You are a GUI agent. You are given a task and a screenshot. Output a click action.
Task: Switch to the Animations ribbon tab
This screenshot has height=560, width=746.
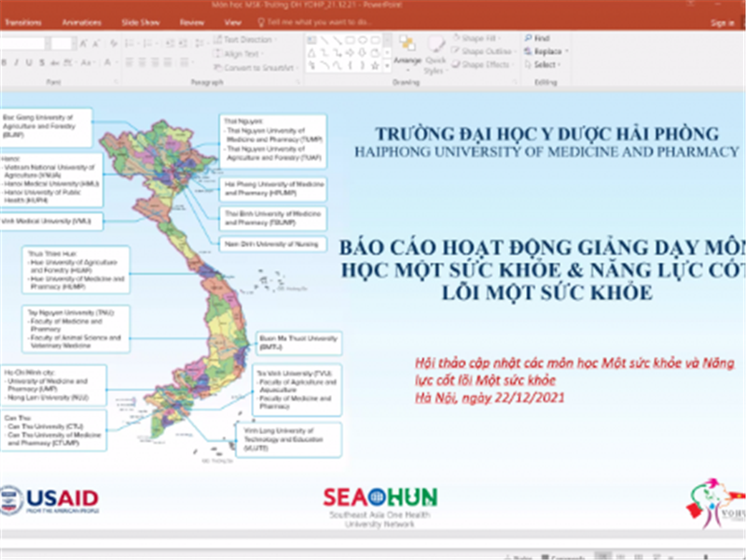click(x=84, y=20)
